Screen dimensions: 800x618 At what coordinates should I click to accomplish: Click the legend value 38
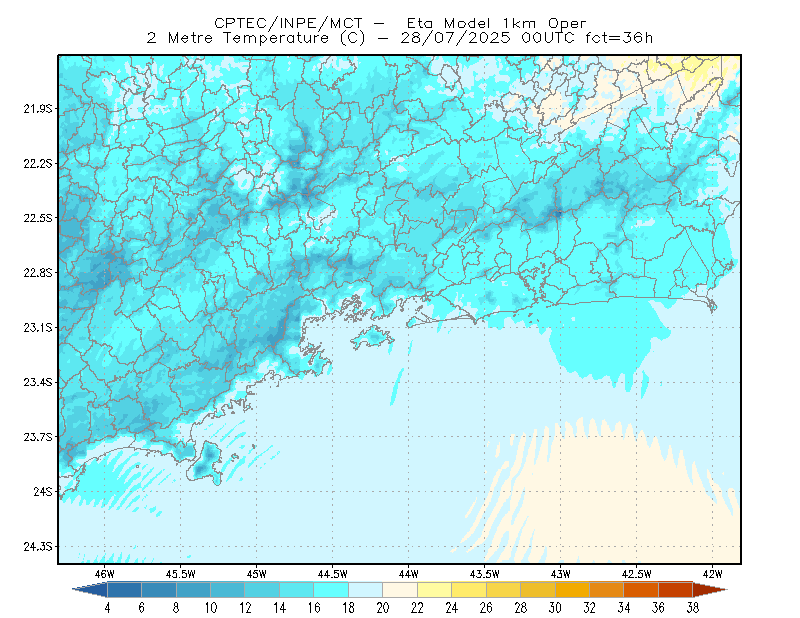point(693,608)
